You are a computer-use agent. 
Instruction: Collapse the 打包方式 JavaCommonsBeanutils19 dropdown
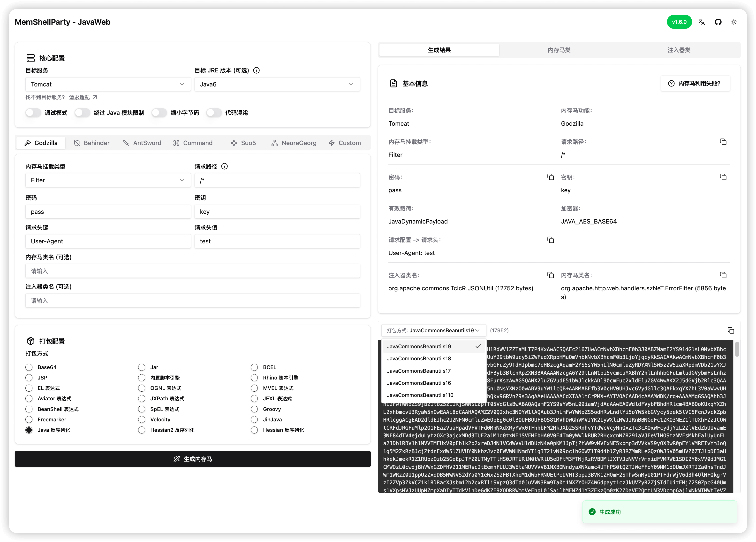click(x=434, y=331)
